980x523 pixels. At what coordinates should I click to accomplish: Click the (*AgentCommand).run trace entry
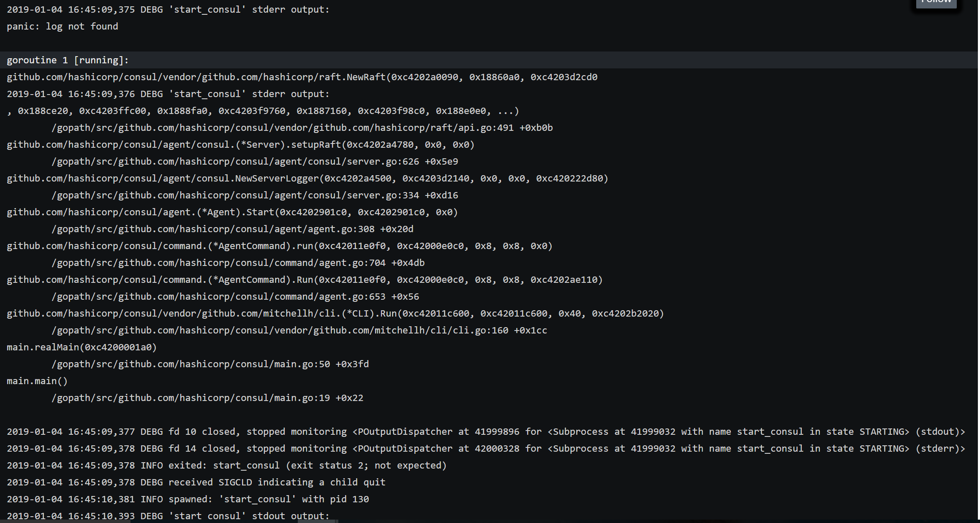coord(279,246)
